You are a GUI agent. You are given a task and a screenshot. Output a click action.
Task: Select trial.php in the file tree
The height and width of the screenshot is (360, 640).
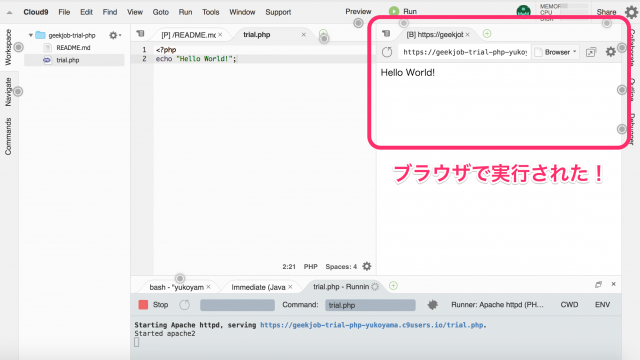pyautogui.click(x=74, y=60)
